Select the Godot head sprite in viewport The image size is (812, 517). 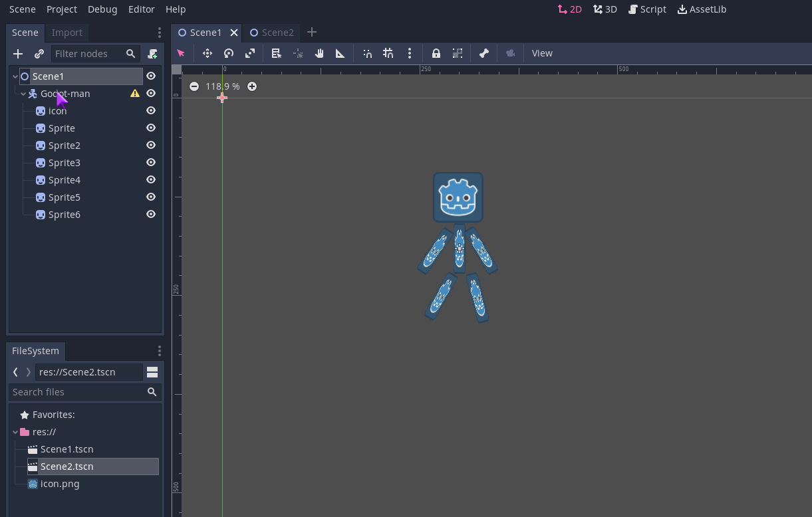pos(458,197)
